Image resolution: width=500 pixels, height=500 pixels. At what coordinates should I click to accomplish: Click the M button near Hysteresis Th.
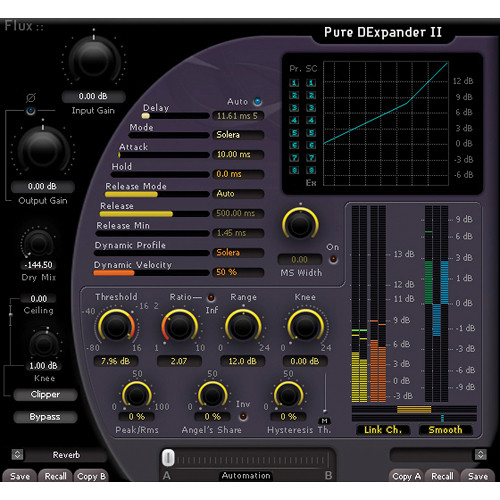[324, 421]
